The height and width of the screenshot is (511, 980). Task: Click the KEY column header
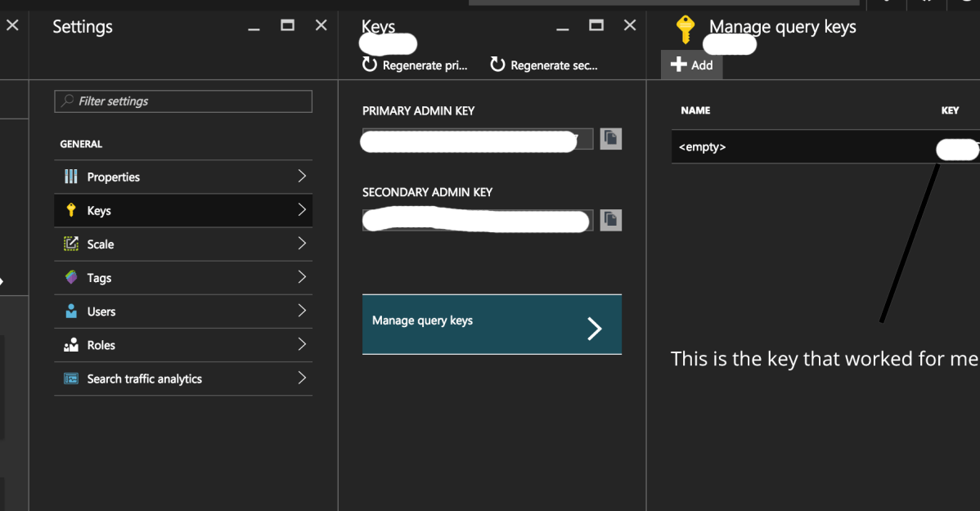pyautogui.click(x=950, y=110)
